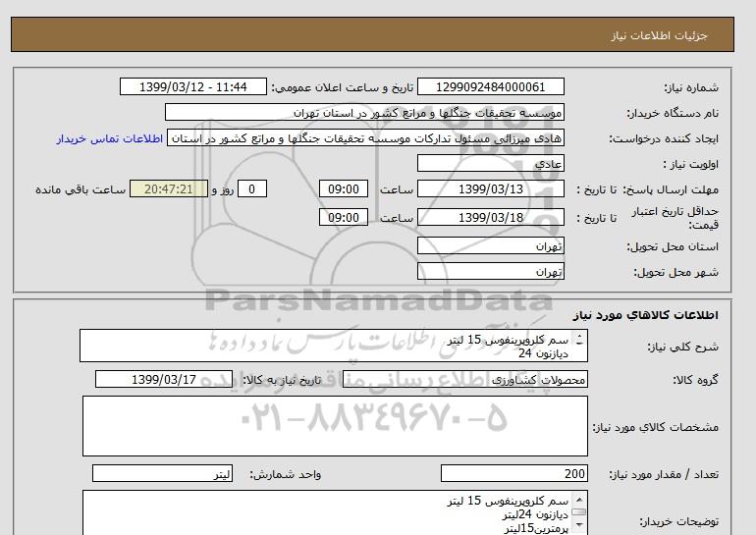The width and height of the screenshot is (756, 535).
Task: Click the general need description text box
Action: click(334, 346)
